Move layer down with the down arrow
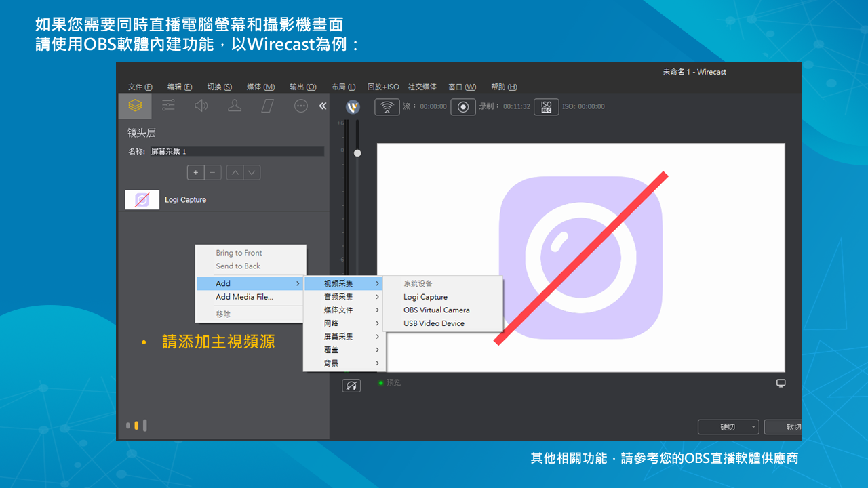The width and height of the screenshot is (868, 488). pyautogui.click(x=252, y=172)
